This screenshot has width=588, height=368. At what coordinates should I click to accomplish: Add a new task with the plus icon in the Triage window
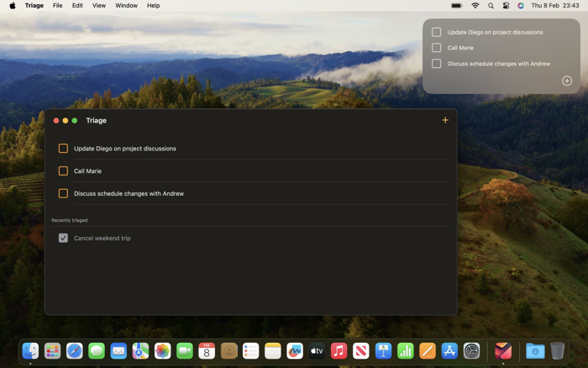click(x=445, y=120)
